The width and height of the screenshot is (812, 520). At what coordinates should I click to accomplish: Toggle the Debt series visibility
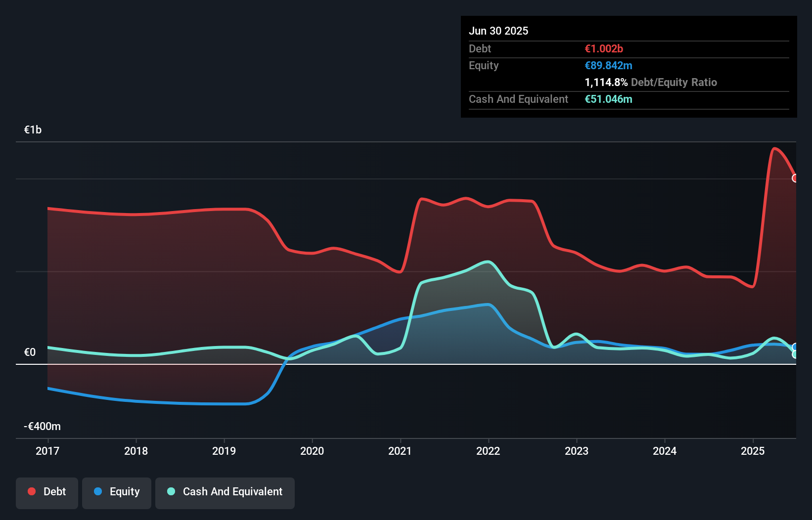pyautogui.click(x=47, y=491)
